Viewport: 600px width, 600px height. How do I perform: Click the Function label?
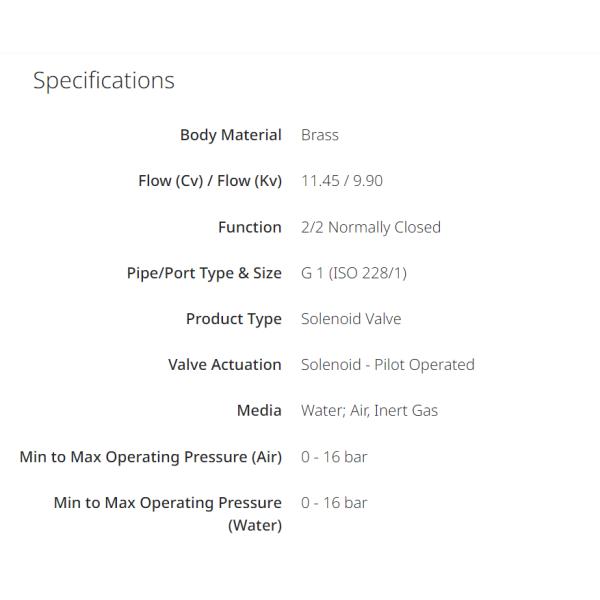(249, 227)
